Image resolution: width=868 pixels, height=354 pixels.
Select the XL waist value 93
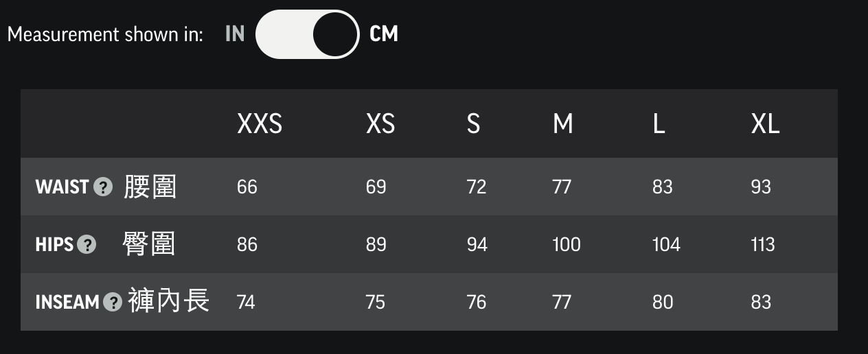pyautogui.click(x=761, y=187)
